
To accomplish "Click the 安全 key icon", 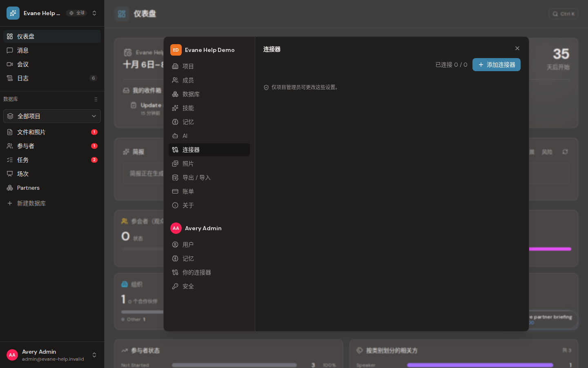I will (175, 286).
